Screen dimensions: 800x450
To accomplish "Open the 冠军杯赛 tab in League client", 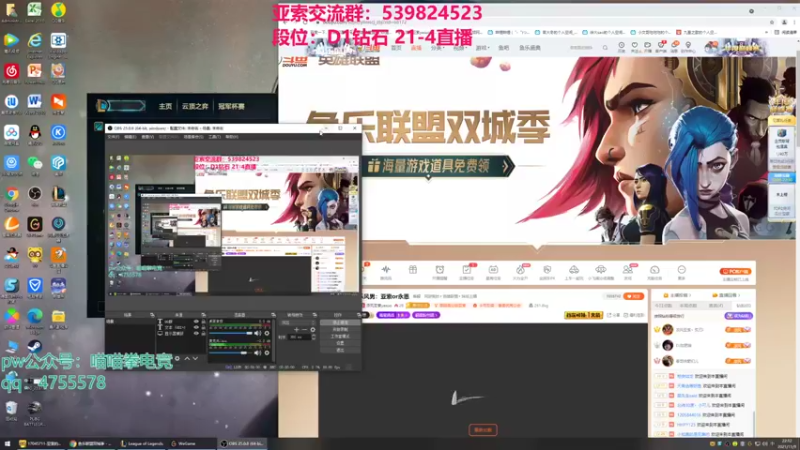I will pos(232,106).
